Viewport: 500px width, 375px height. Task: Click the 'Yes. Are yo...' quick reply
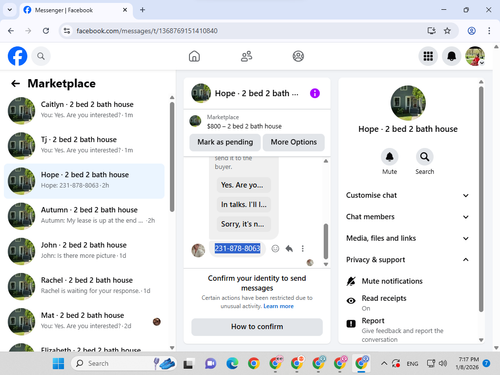243,185
